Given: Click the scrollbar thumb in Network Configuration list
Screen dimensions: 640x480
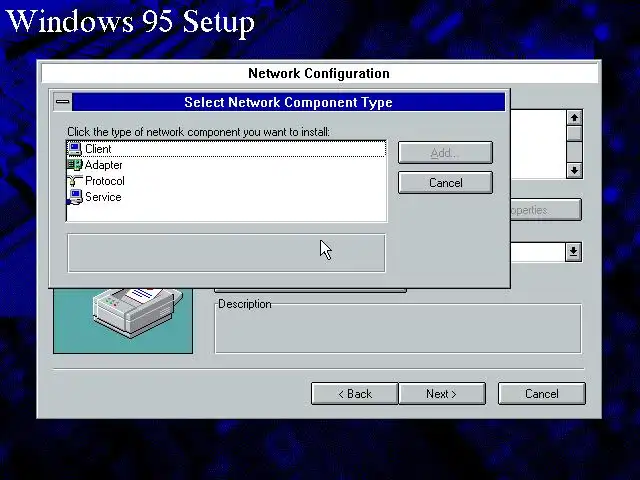Looking at the screenshot, I should pos(574,133).
